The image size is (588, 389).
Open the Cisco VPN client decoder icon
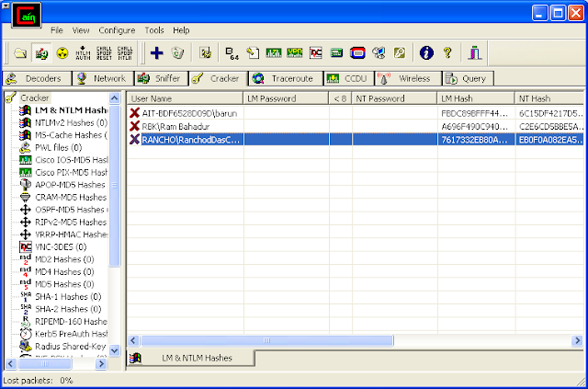[x=295, y=53]
